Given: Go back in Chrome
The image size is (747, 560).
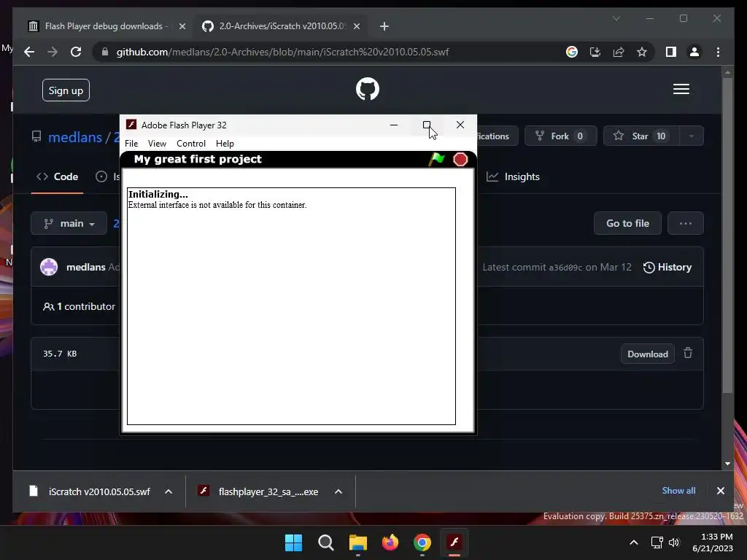Looking at the screenshot, I should coord(29,52).
